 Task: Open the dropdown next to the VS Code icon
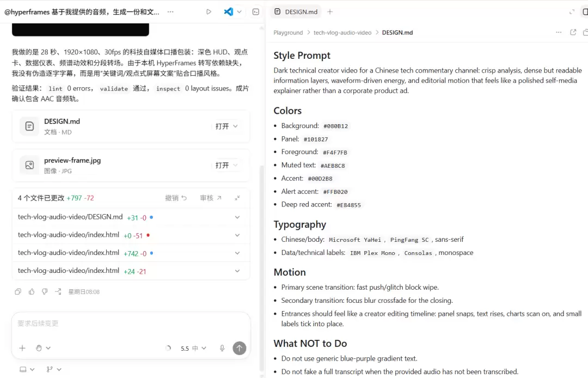pyautogui.click(x=239, y=11)
